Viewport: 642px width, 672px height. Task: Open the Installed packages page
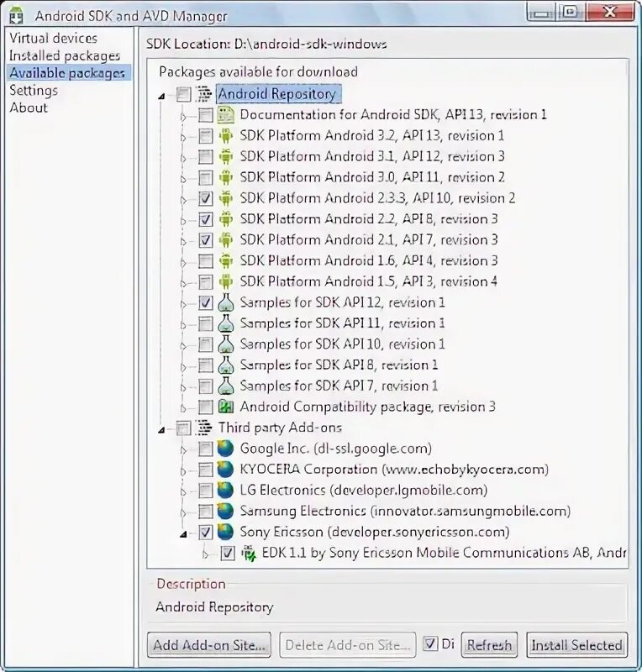point(65,55)
